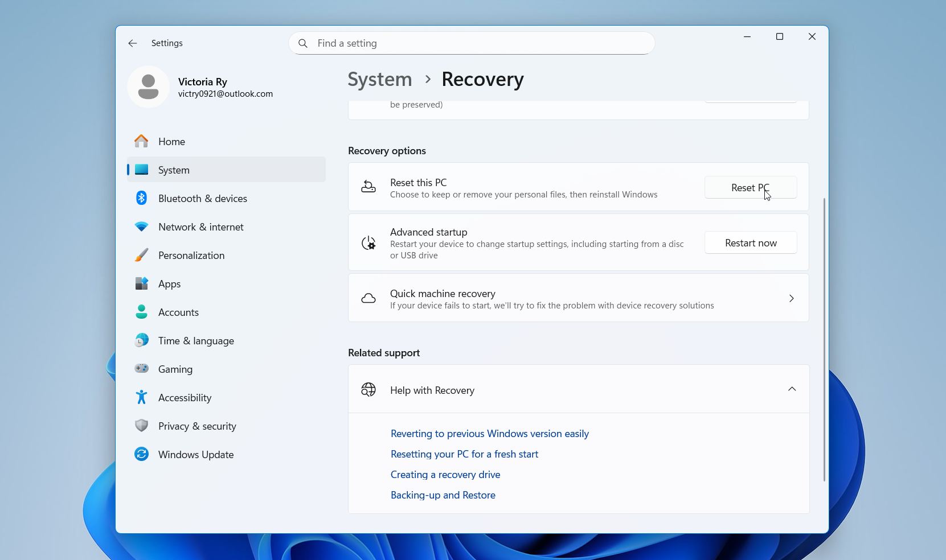Open Quick machine recovery chevron
The height and width of the screenshot is (560, 946).
tap(791, 298)
